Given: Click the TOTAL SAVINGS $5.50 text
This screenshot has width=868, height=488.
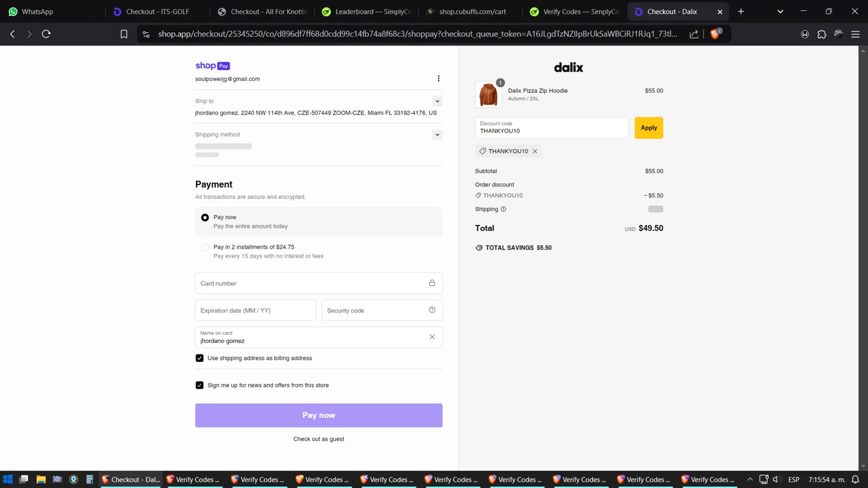Looking at the screenshot, I should [x=518, y=247].
